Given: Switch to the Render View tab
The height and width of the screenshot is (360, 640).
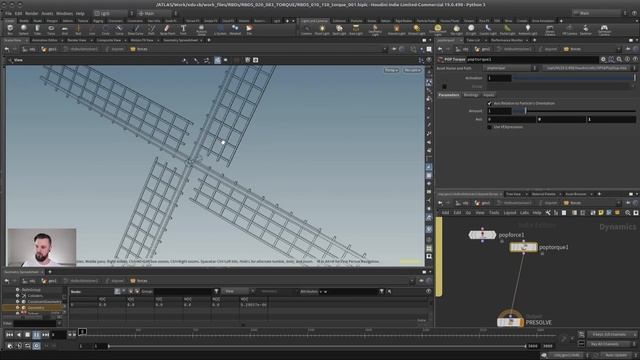Looking at the screenshot, I should tap(76, 40).
